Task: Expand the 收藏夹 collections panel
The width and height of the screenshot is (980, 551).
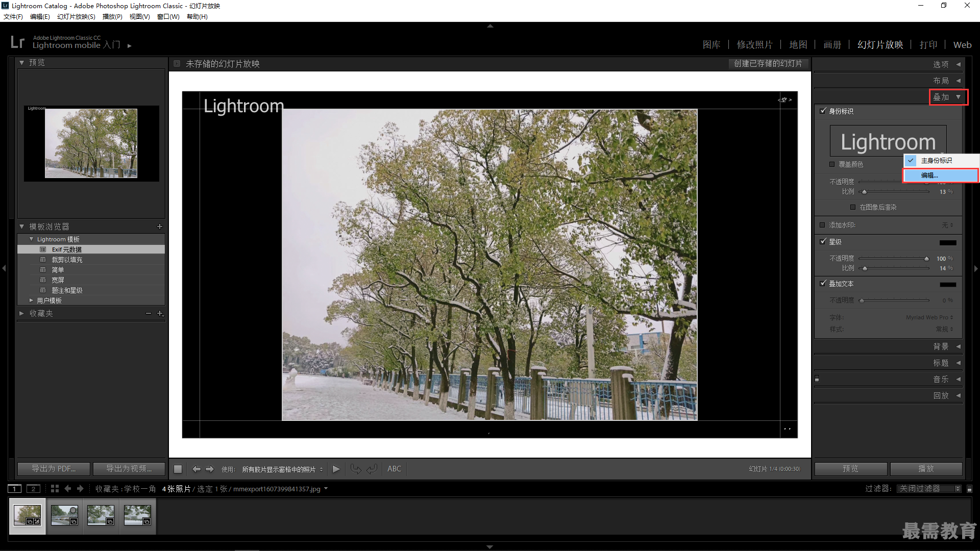Action: click(21, 313)
